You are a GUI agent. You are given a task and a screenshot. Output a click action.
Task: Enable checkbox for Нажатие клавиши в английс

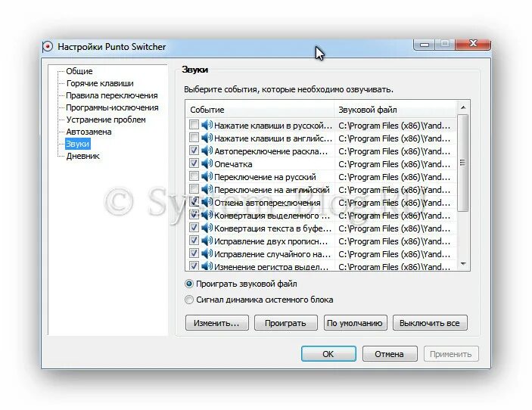(194, 138)
